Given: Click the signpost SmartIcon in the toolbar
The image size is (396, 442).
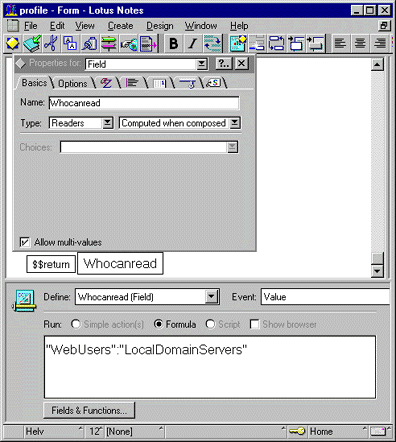Looking at the screenshot, I should pyautogui.click(x=109, y=44).
